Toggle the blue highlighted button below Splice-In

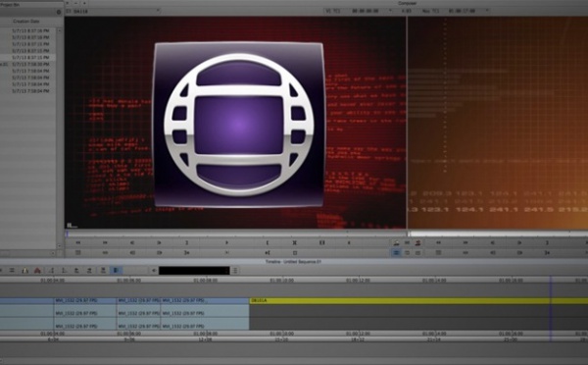pos(396,253)
